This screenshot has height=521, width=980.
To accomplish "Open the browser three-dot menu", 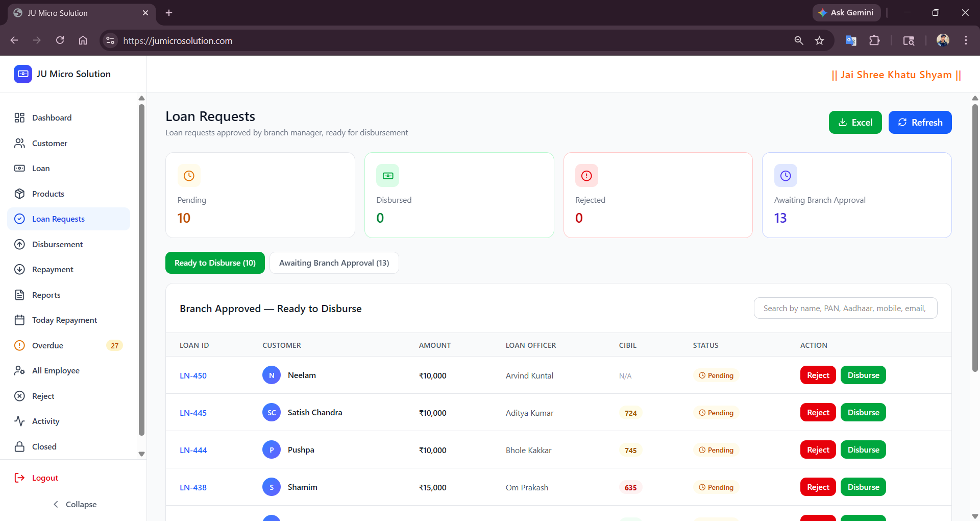I will pyautogui.click(x=966, y=40).
